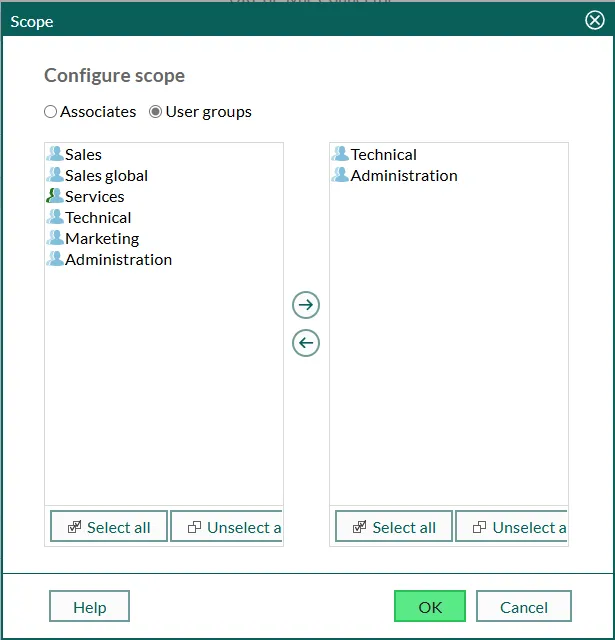Close the Scope dialog with the X icon
Screen dimensions: 615x640
click(x=595, y=20)
